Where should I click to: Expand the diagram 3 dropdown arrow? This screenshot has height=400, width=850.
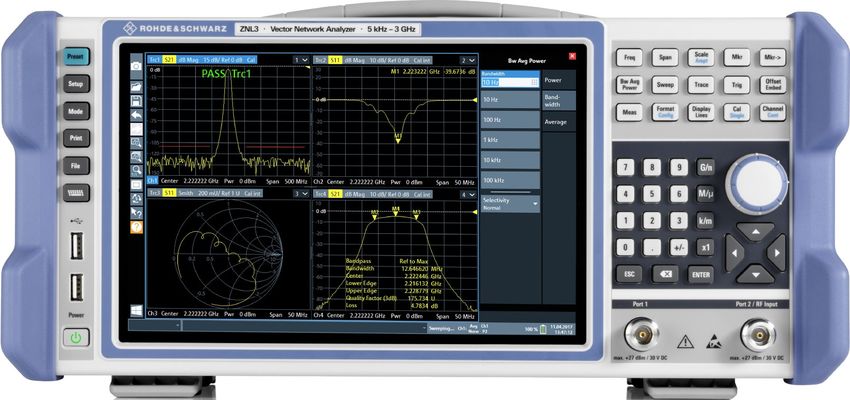[x=305, y=193]
